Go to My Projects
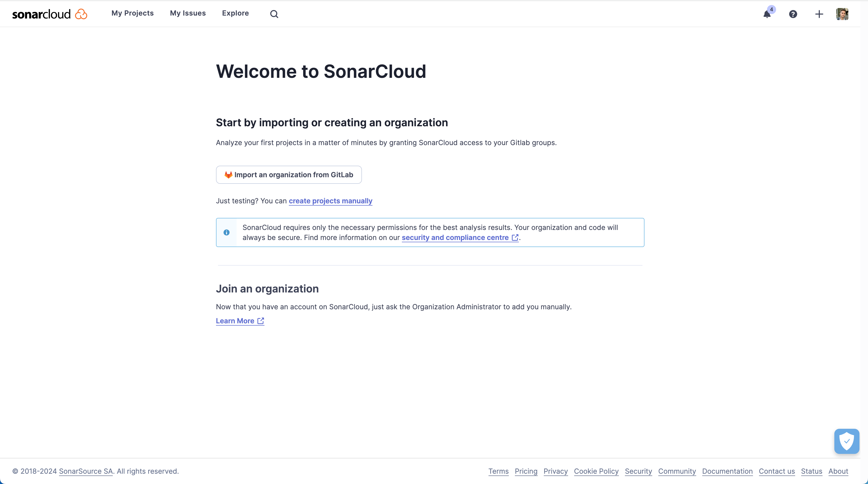This screenshot has height=484, width=868. [x=132, y=13]
